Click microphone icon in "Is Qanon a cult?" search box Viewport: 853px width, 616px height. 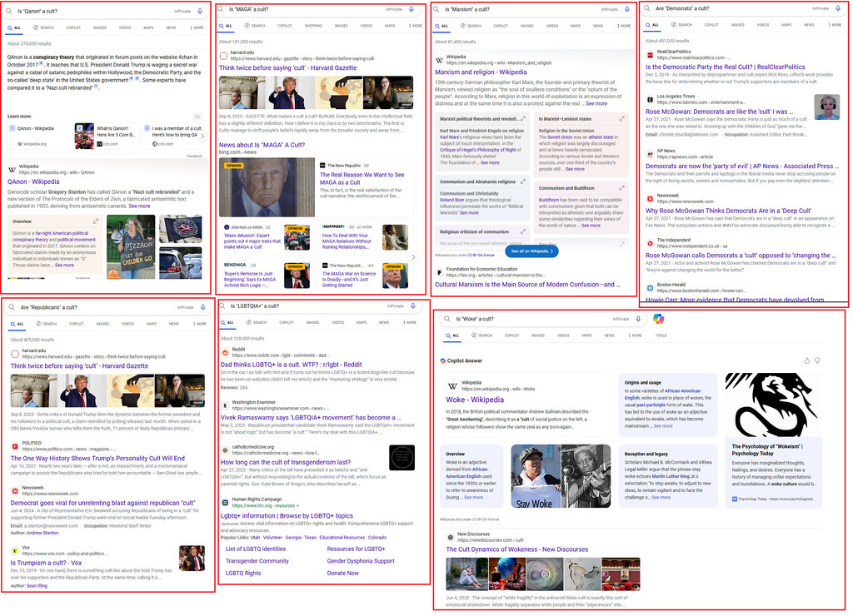200,11
